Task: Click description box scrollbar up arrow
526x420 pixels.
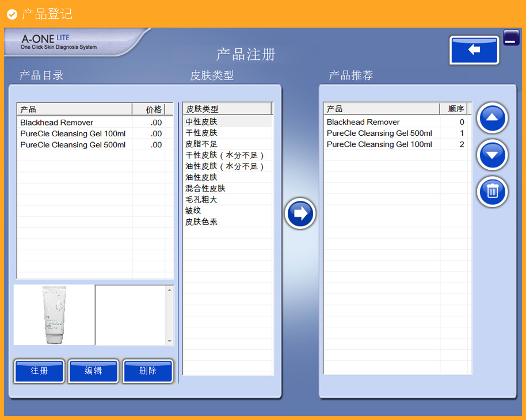Action: (170, 290)
